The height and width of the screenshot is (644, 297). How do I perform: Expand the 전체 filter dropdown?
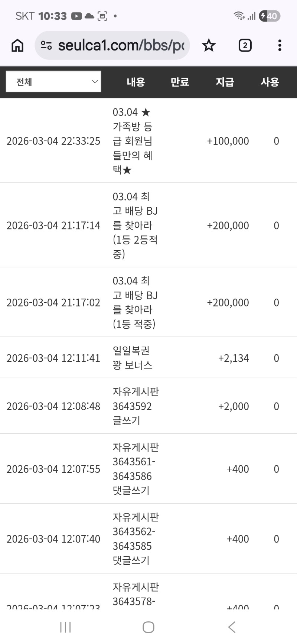(x=53, y=82)
